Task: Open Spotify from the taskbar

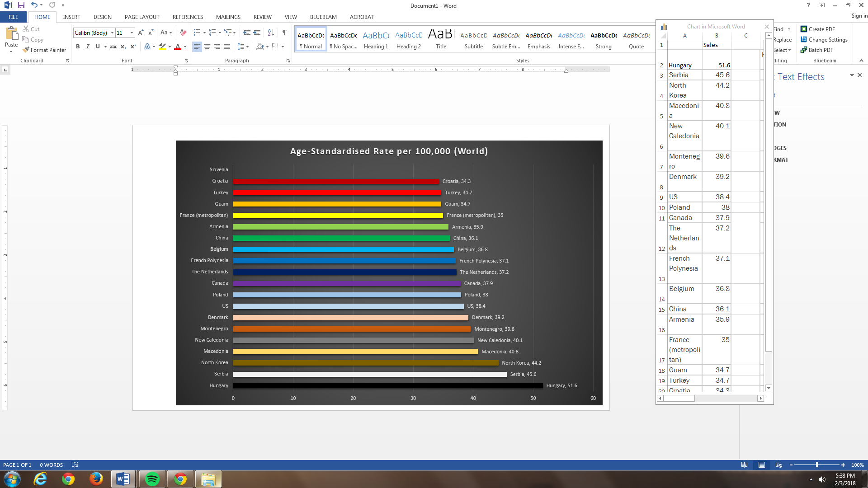Action: tap(152, 479)
